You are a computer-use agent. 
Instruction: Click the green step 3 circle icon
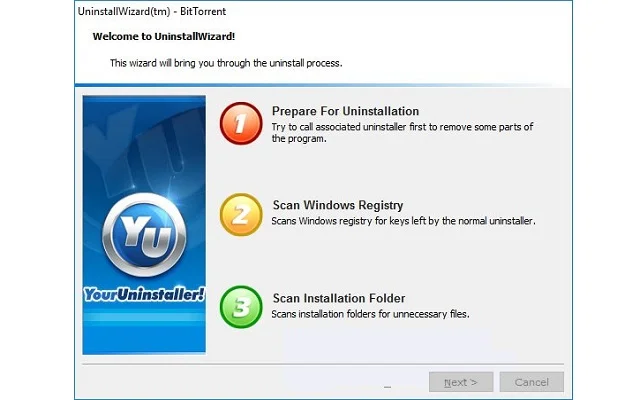click(x=241, y=307)
